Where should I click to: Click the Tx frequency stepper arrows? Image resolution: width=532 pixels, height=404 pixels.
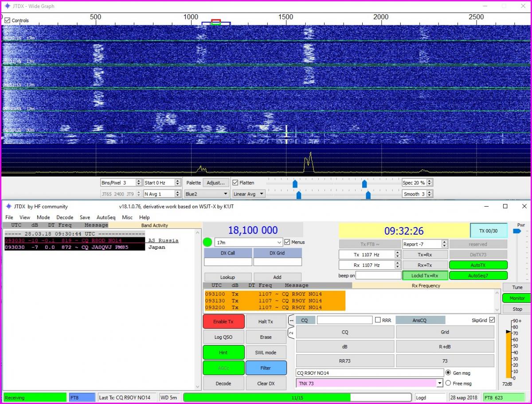point(397,255)
